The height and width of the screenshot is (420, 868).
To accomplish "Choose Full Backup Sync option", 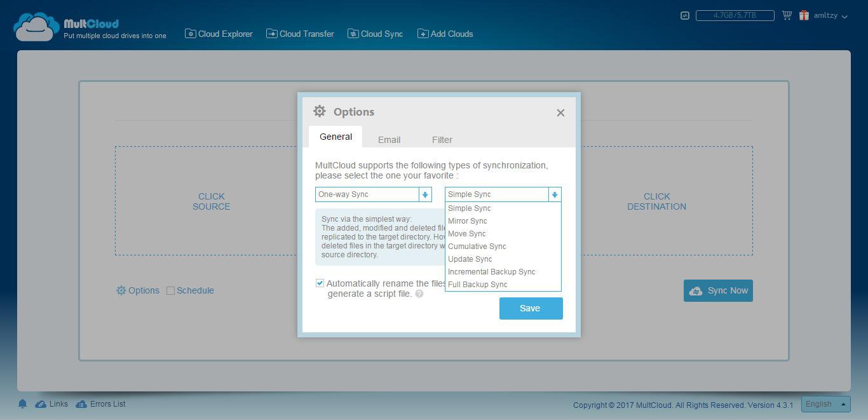I will pos(503,285).
